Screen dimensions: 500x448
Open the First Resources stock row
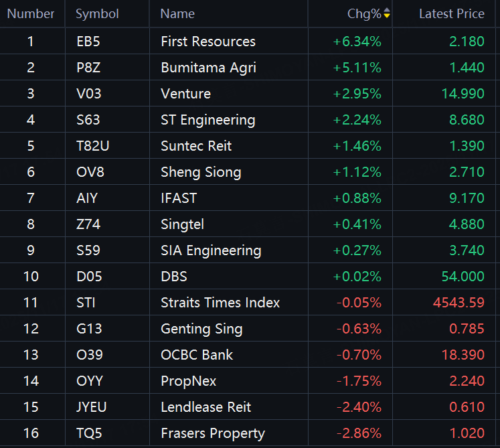tap(208, 42)
